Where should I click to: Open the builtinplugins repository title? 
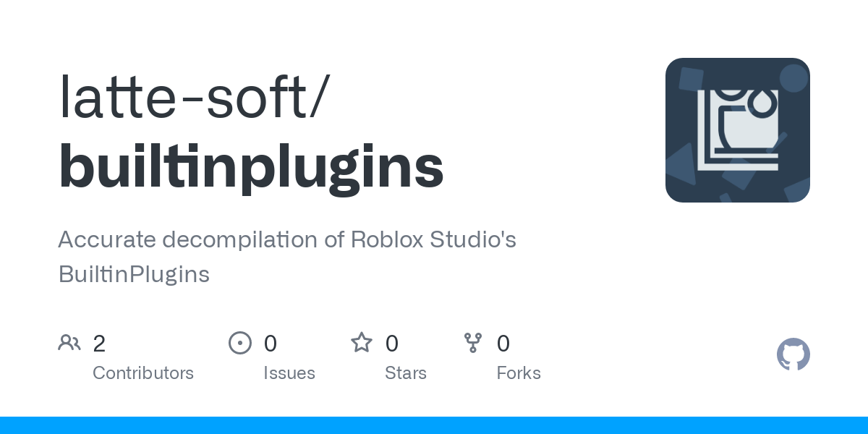pyautogui.click(x=251, y=167)
